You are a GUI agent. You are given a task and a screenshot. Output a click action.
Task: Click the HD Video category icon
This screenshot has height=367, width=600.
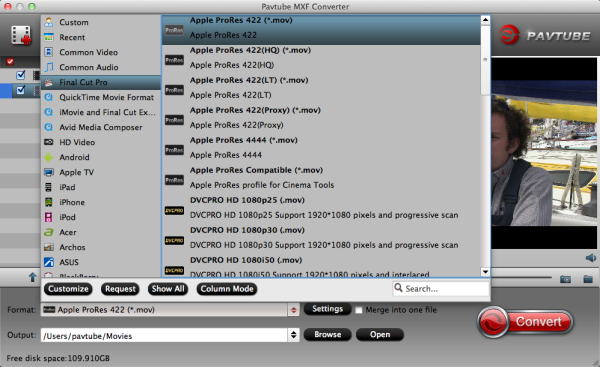[49, 142]
